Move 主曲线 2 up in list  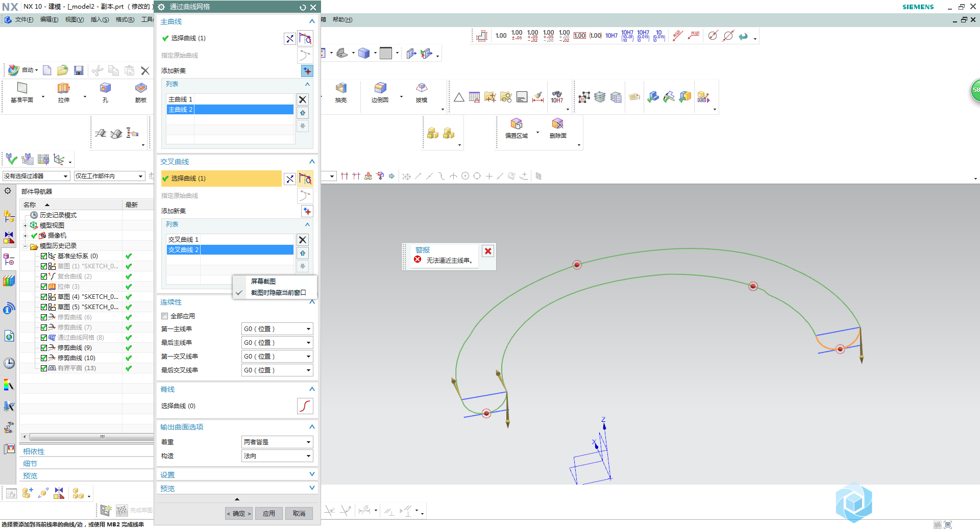point(303,113)
